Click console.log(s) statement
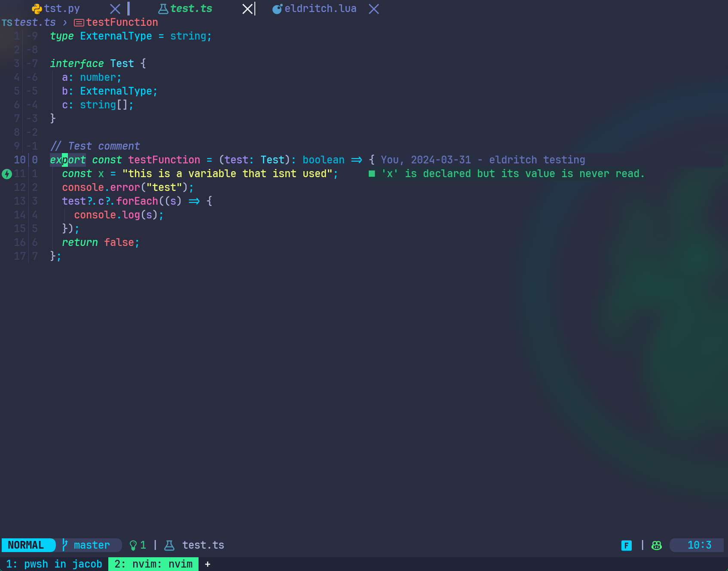The image size is (728, 571). [119, 215]
